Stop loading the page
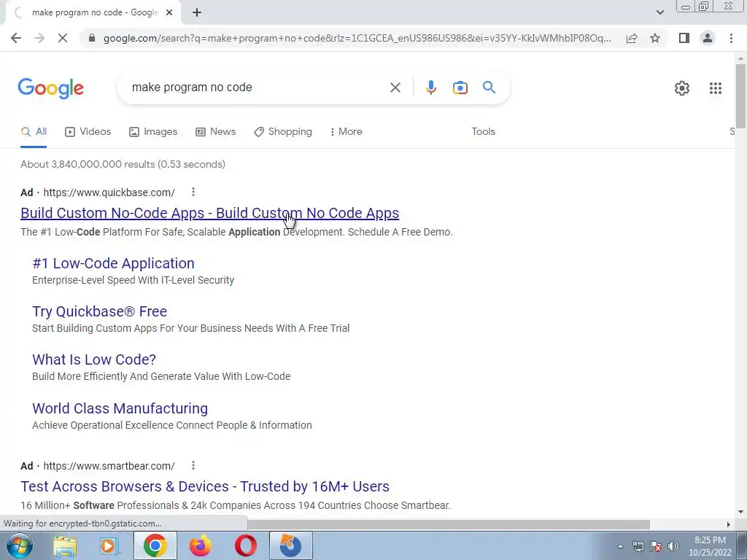 coord(63,38)
